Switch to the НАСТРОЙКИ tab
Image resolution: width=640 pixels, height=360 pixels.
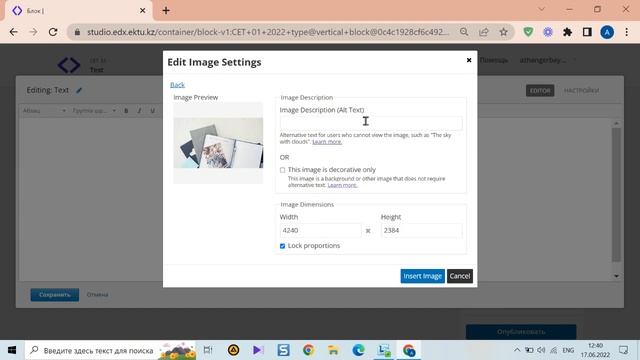click(581, 91)
